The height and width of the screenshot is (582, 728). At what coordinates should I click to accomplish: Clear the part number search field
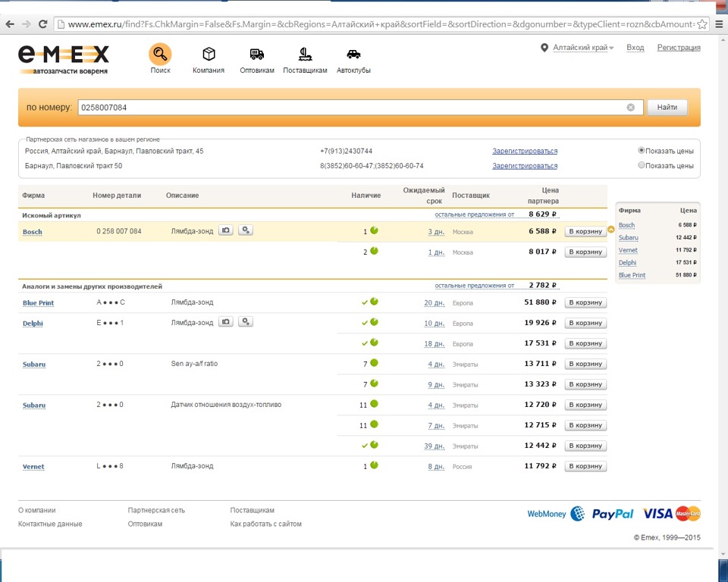630,108
